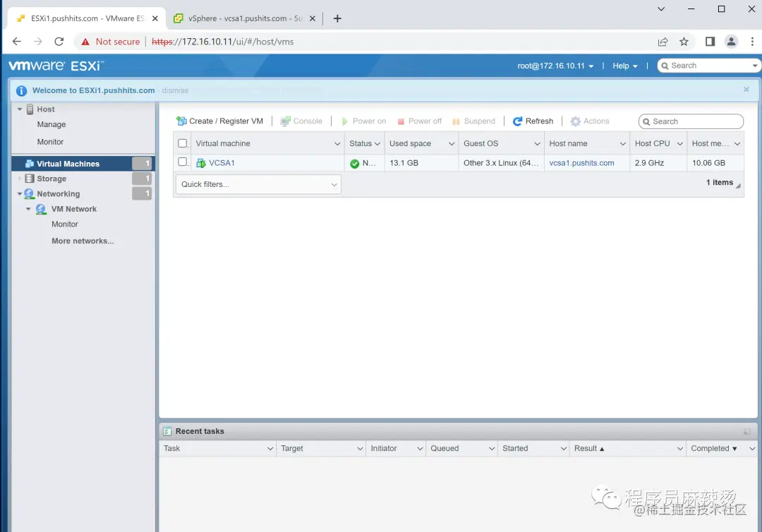This screenshot has height=532, width=762.
Task: Open the vcsa1.pushits.com host name link
Action: [x=581, y=163]
